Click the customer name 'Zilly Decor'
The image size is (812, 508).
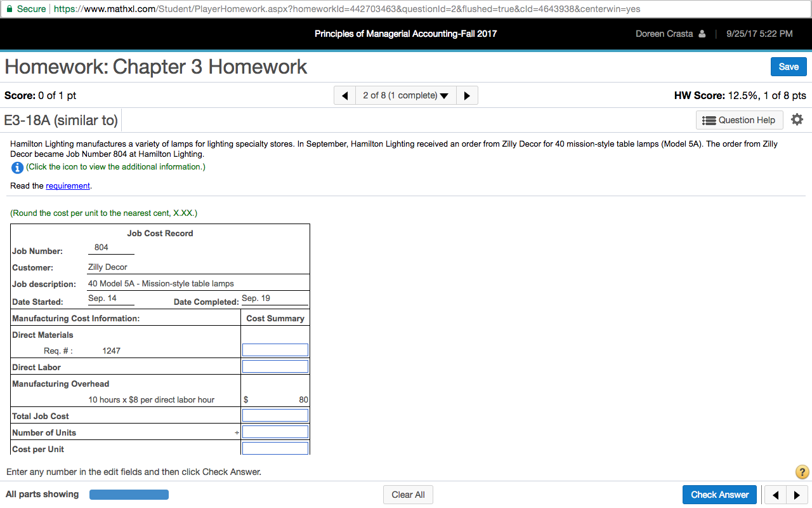pos(108,267)
